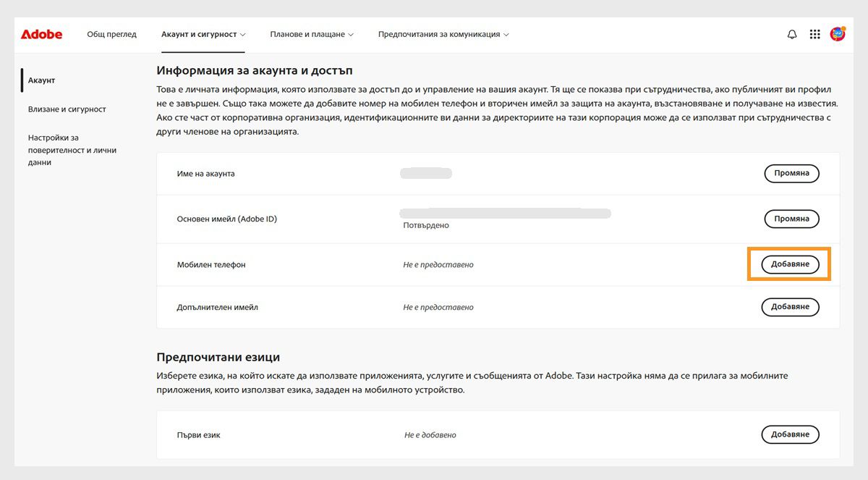The width and height of the screenshot is (868, 480).
Task: Click Добавяне for Мобилен телефон
Action: [790, 264]
